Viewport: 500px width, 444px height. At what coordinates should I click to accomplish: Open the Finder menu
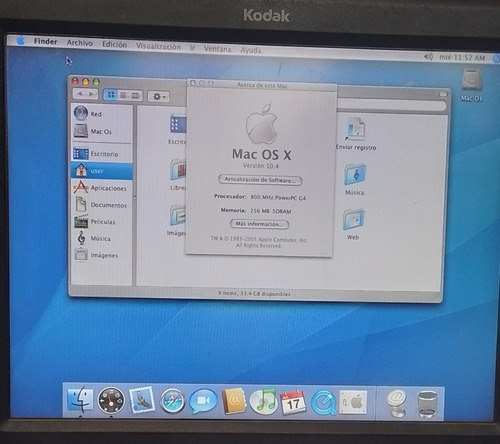pos(46,41)
